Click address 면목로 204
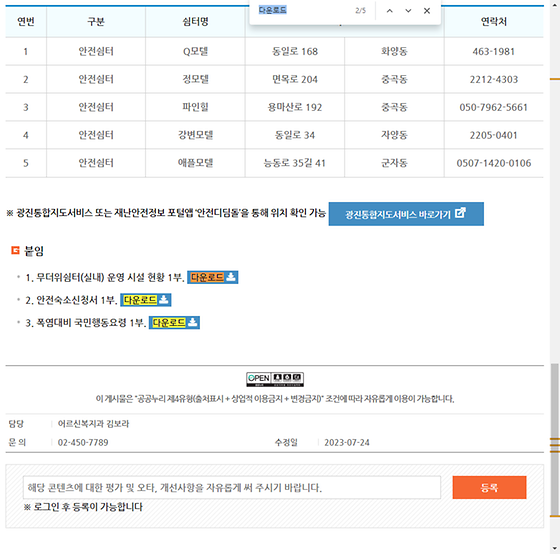560x554 pixels. click(295, 79)
